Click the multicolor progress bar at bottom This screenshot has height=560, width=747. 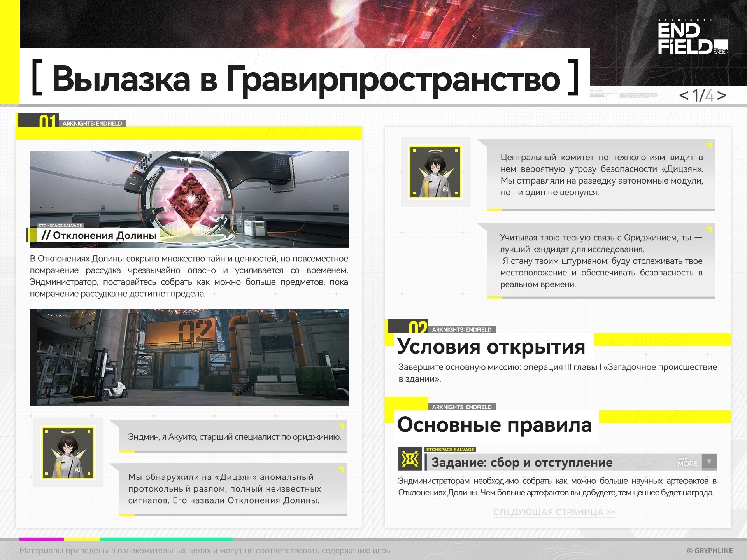tap(126, 539)
